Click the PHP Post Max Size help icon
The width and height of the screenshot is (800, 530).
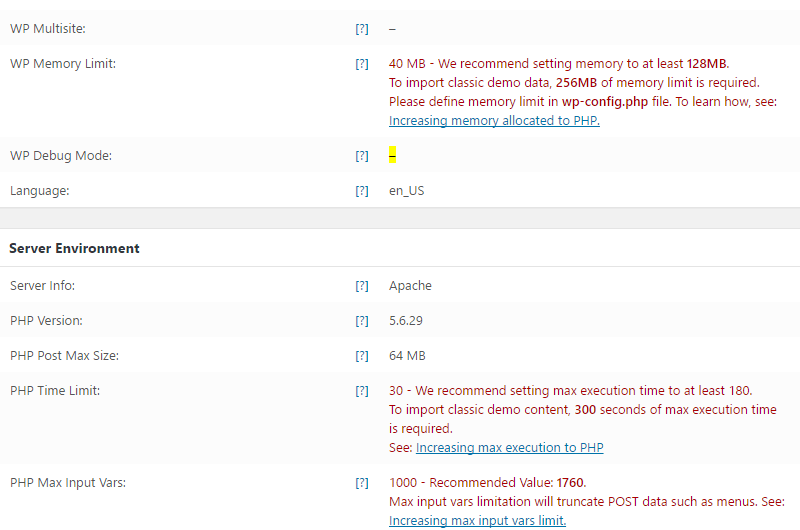click(362, 356)
